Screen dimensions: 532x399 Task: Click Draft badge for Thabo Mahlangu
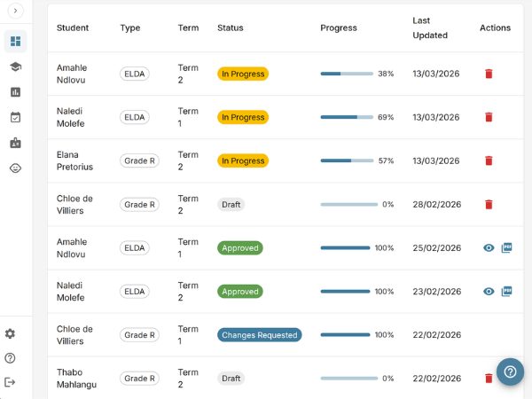tap(231, 379)
